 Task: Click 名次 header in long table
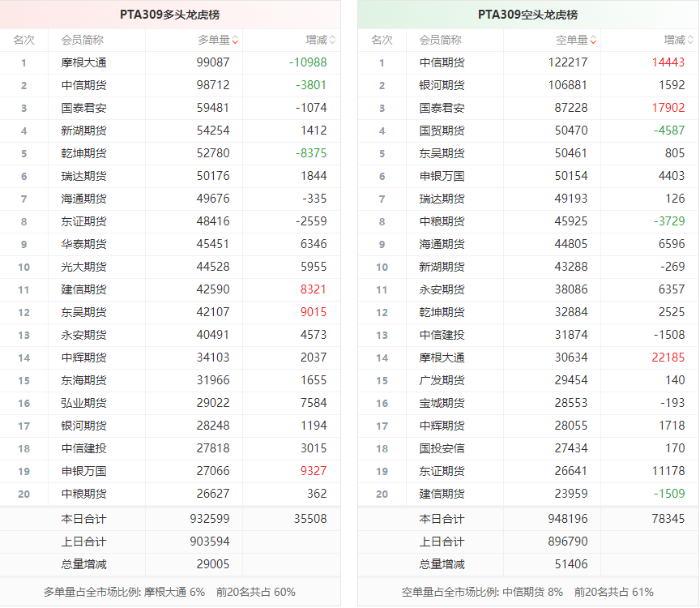23,41
